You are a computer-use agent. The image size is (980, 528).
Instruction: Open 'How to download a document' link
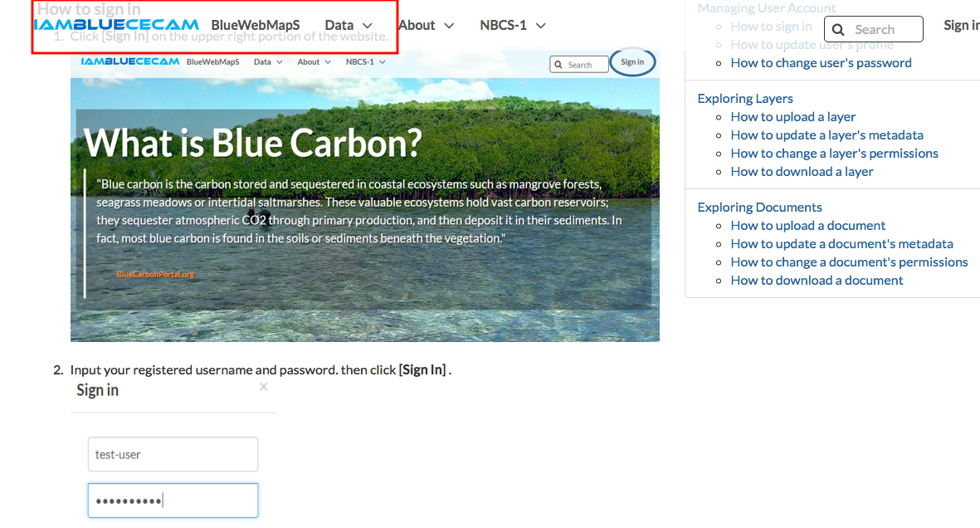pos(817,280)
